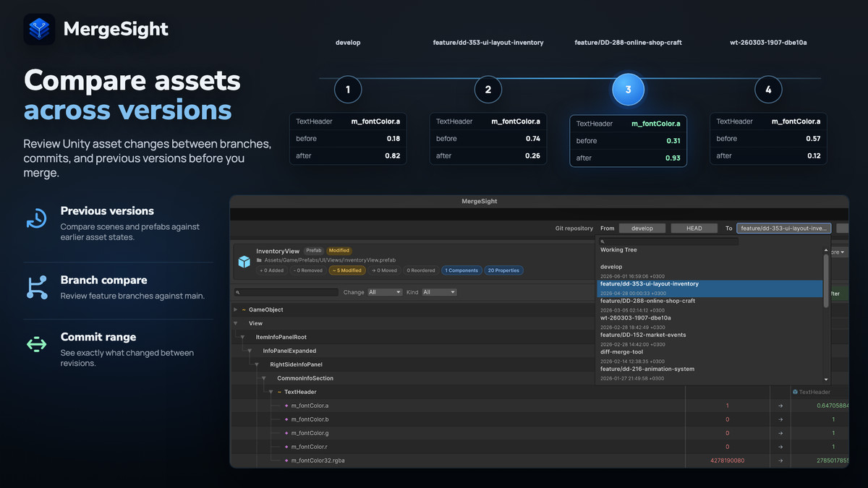Click the search icon in the branch dropdown
The width and height of the screenshot is (868, 488).
[x=603, y=242]
